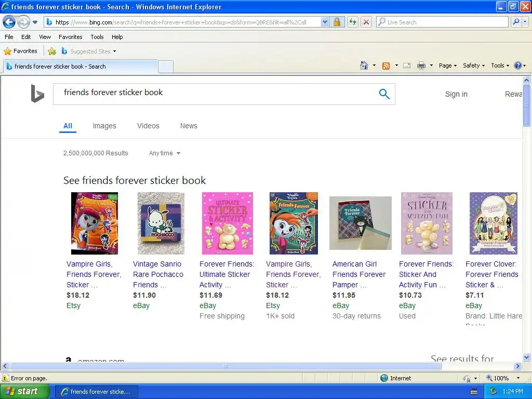Open Forever Friends: Ultimate Sticker Activity link
Viewport: 532px width, 399px height.
pyautogui.click(x=227, y=274)
